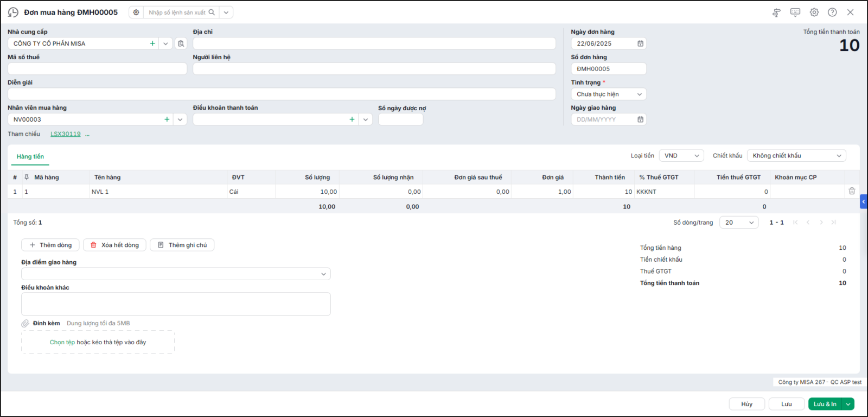Click the ellipsis next to Tham chiếu reference
The image size is (868, 417).
87,134
